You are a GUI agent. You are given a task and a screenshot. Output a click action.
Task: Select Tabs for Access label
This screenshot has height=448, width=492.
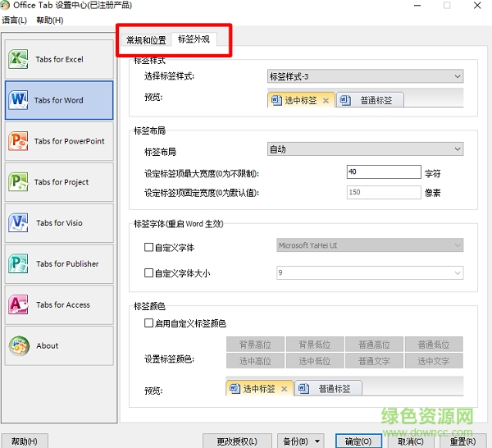point(63,305)
